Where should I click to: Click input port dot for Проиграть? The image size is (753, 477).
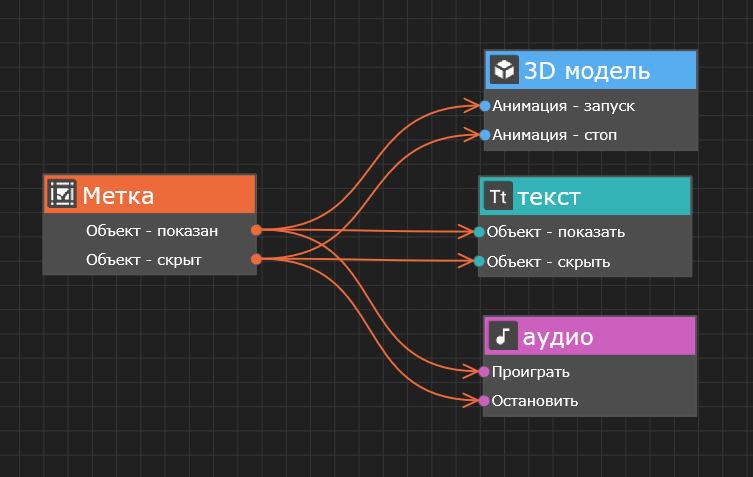pos(484,372)
